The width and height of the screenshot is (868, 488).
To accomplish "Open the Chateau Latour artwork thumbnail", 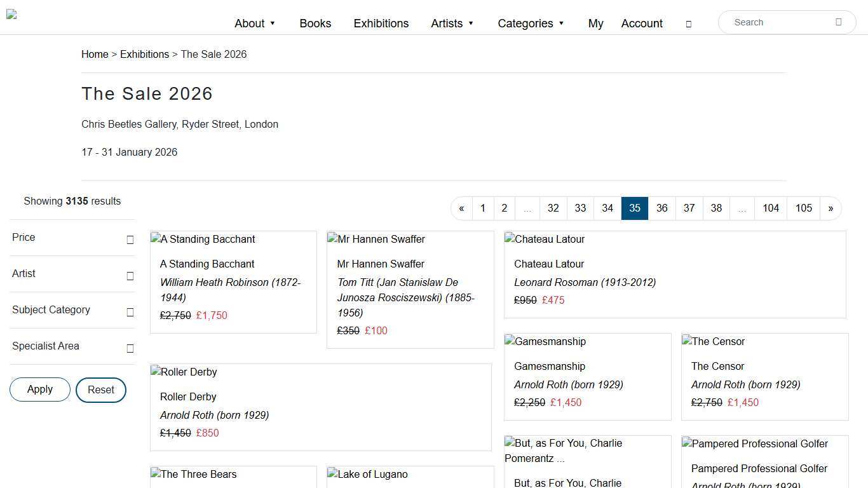I will tap(545, 240).
